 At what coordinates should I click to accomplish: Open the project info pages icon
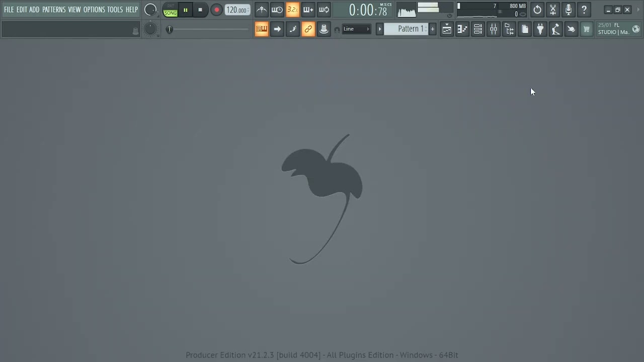[525, 29]
